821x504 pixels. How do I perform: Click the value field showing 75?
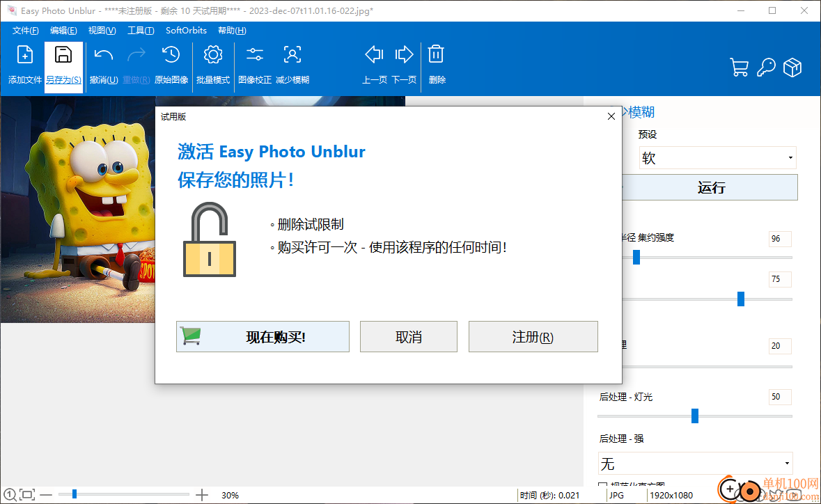(780, 279)
